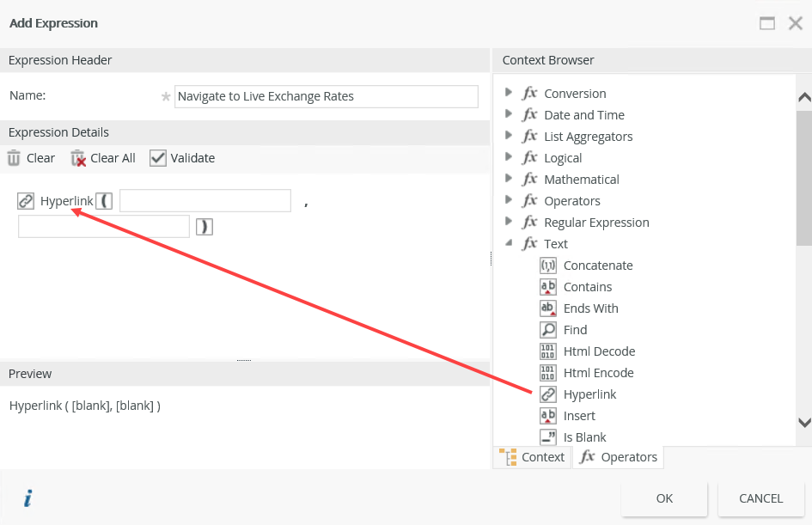Collapse the Text category
Screen dimensions: 812x525
point(509,242)
